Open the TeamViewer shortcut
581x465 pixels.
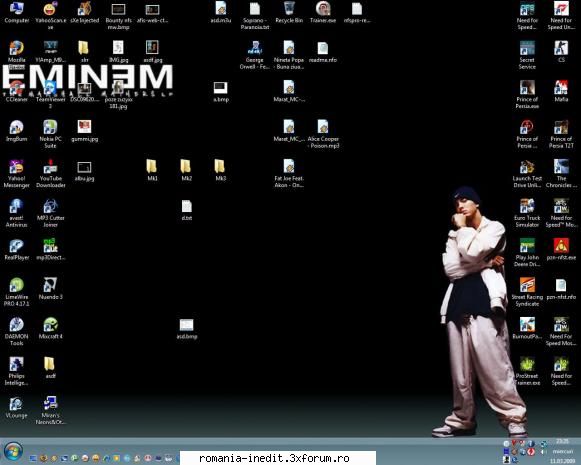(50, 94)
